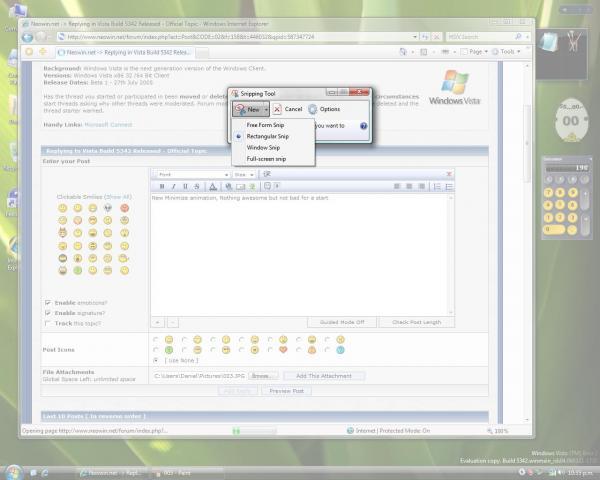Screen dimensions: 600x480
Task: Click the Options gear icon
Action: 313,109
